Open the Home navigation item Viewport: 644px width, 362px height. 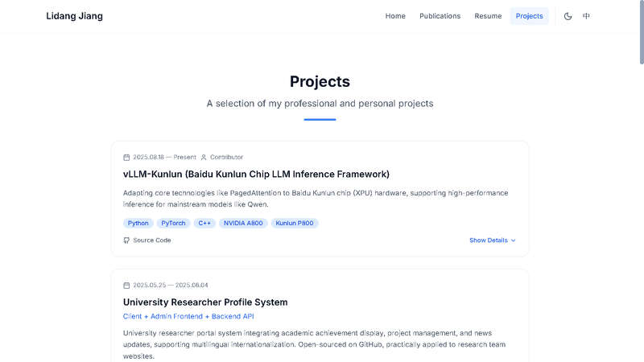click(395, 16)
